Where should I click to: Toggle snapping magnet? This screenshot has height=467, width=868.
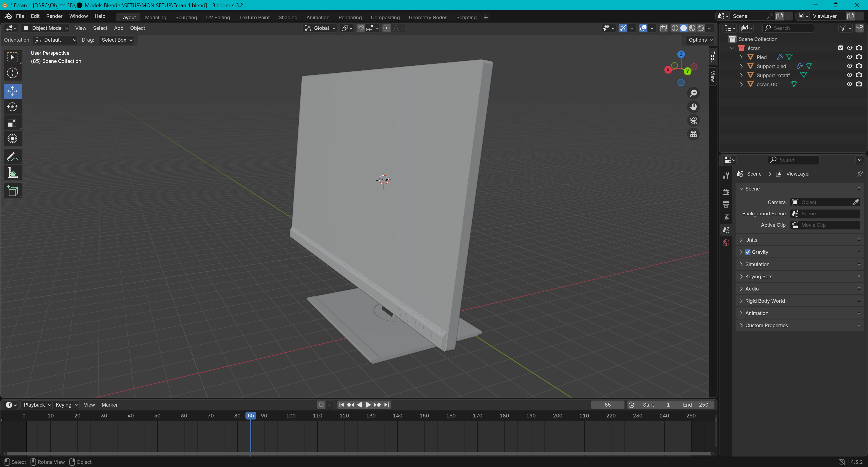[x=361, y=28]
